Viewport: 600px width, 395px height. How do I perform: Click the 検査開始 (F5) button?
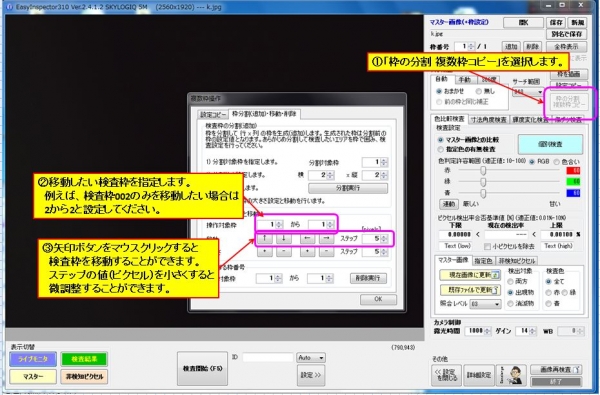click(202, 369)
